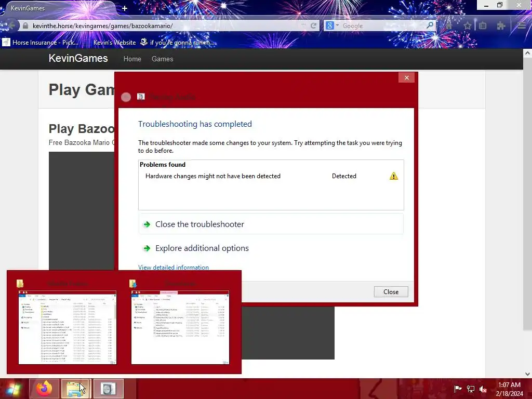Click the File Explorer taskbar icon
Viewport: 532px width, 399px height.
(75, 389)
